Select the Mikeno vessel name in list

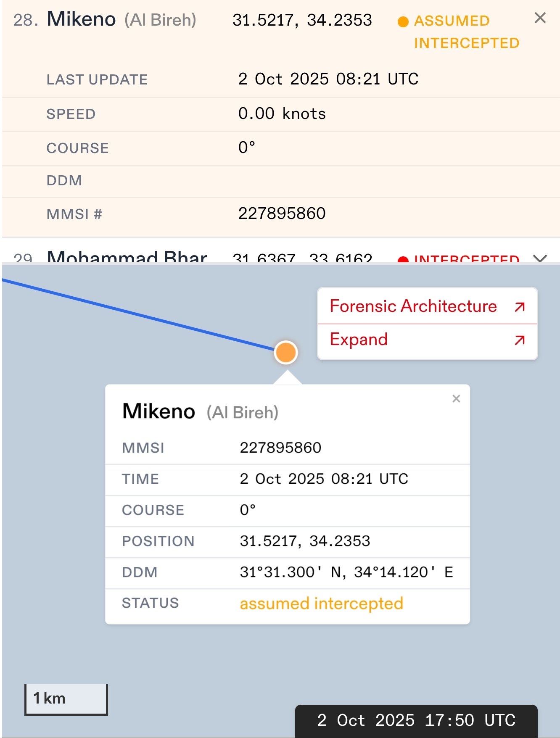(x=81, y=19)
